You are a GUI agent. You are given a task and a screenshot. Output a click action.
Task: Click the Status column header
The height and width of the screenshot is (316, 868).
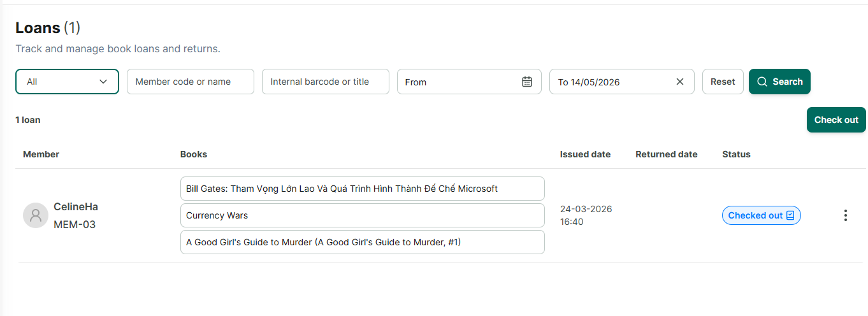point(736,154)
